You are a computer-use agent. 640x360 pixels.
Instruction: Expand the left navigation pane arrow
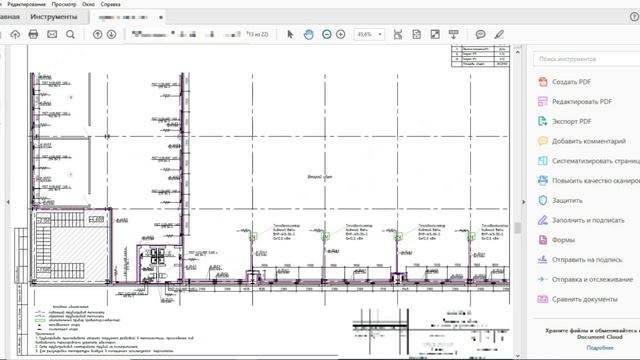click(8, 202)
